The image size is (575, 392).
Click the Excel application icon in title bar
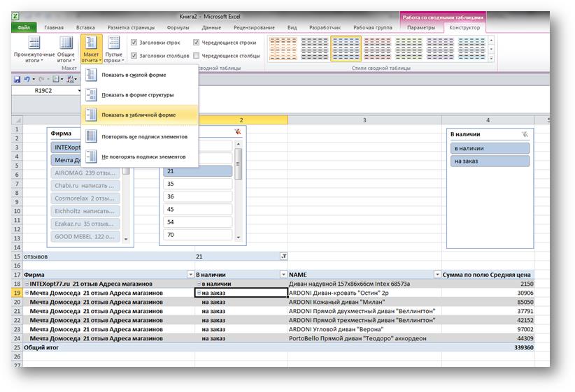click(16, 17)
